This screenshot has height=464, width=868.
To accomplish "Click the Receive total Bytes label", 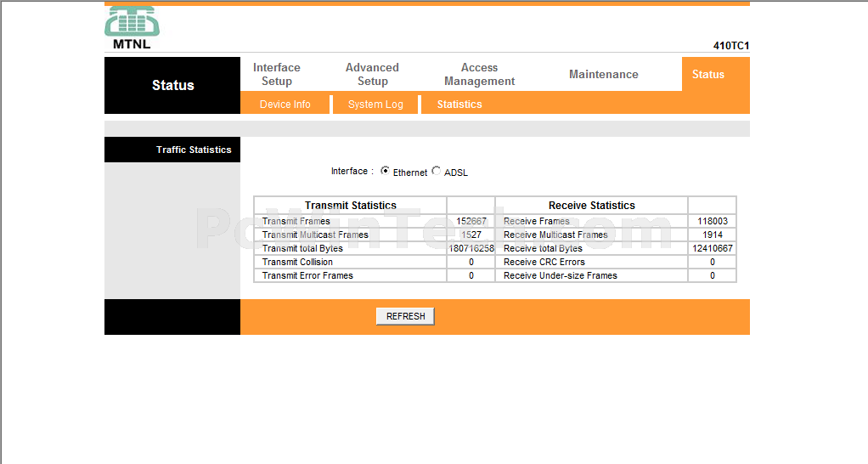I will [x=543, y=248].
